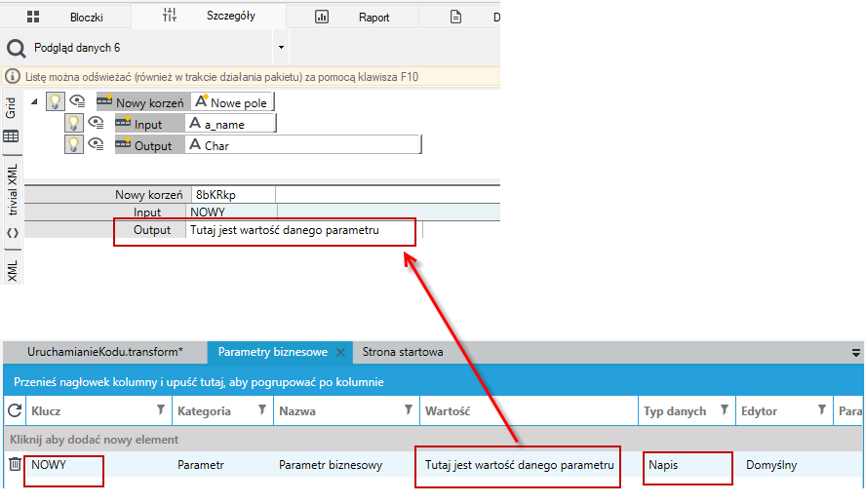
Task: Close the Parametry biznesowe tab
Action: (x=341, y=352)
